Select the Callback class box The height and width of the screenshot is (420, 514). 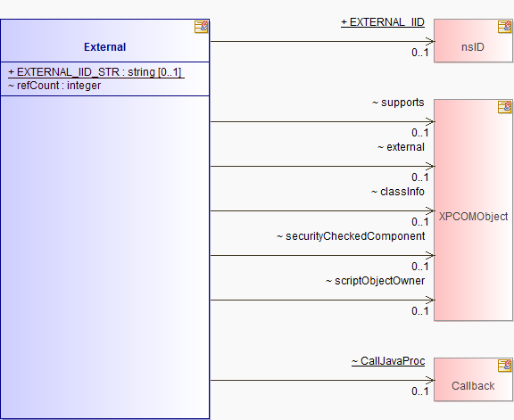473,379
